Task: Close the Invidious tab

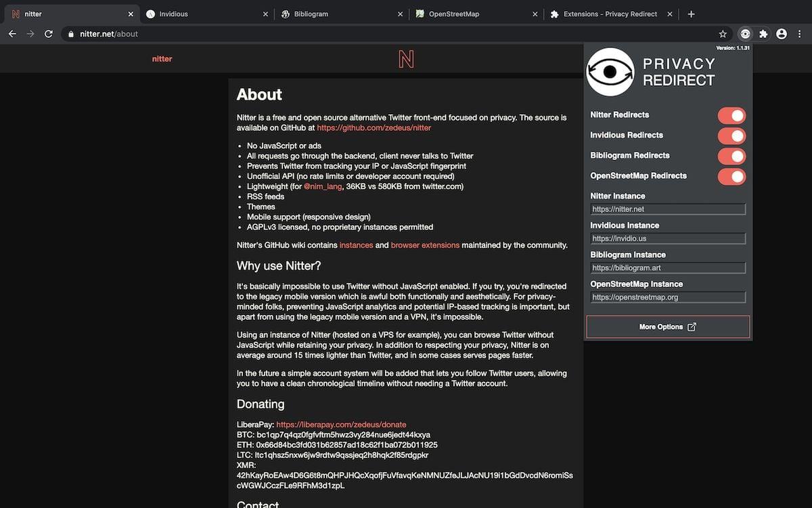Action: pyautogui.click(x=265, y=14)
